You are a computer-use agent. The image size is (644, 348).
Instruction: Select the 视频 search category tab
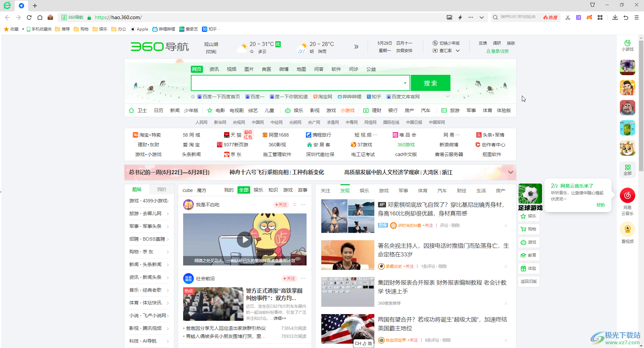(x=231, y=69)
